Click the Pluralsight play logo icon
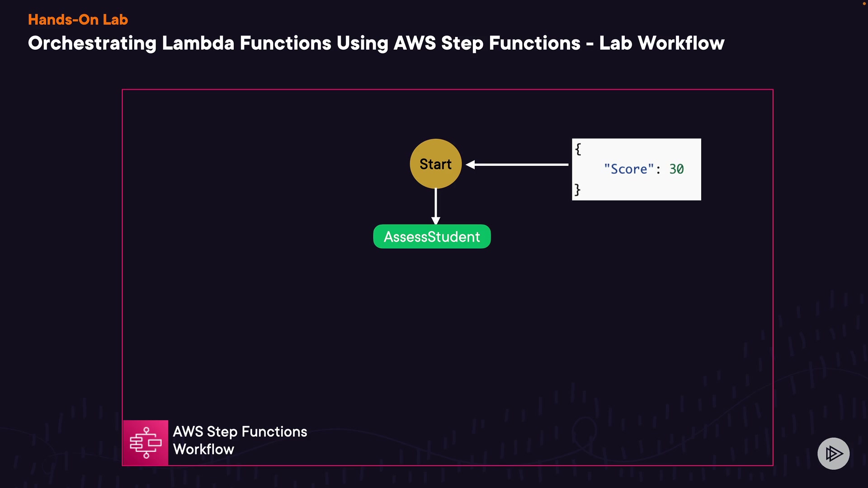 coord(833,453)
